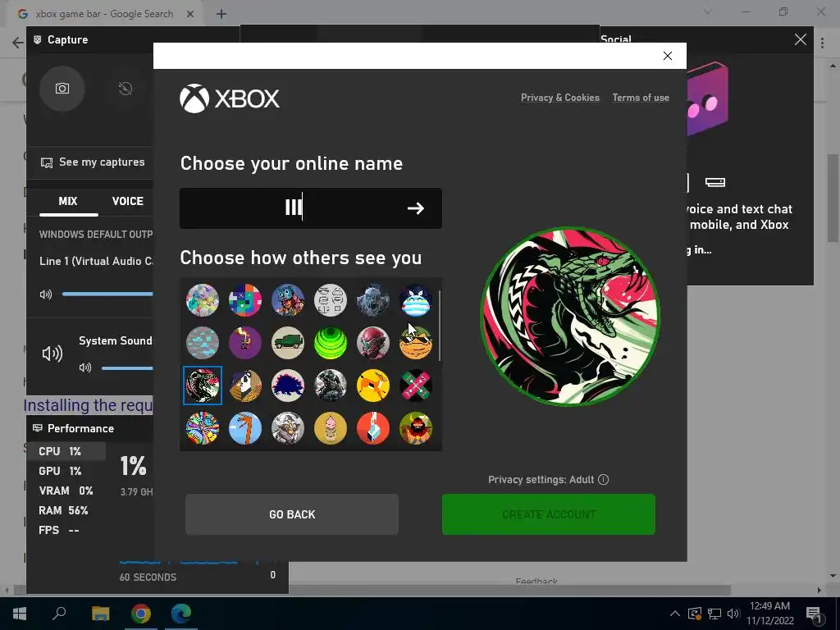The height and width of the screenshot is (630, 840).
Task: Open Windows taskbar search
Action: point(59,614)
